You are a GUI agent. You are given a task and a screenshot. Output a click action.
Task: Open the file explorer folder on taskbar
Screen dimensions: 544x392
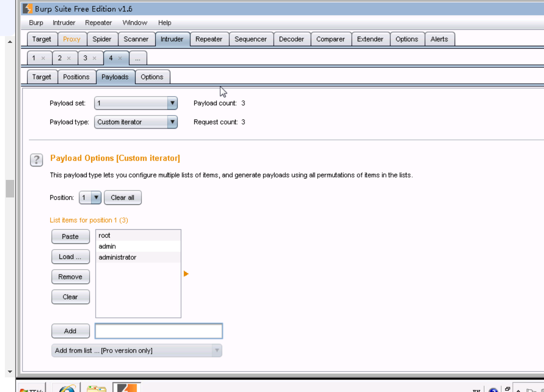pos(97,388)
